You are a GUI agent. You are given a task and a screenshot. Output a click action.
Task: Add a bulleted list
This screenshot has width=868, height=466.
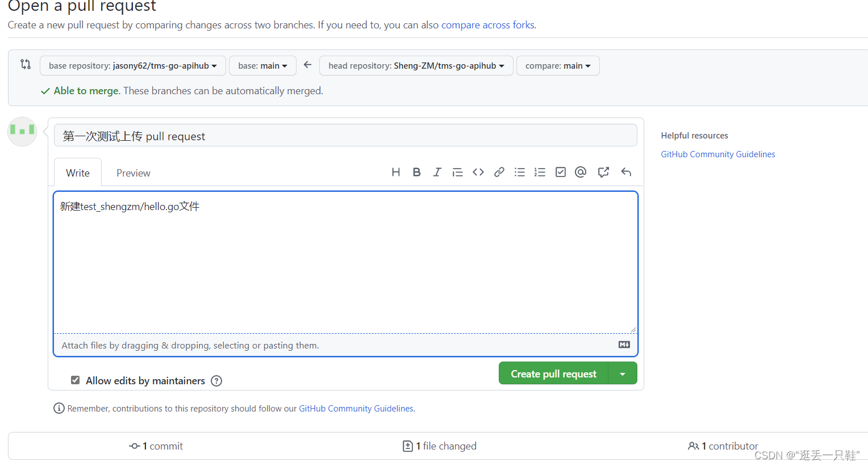coord(519,172)
